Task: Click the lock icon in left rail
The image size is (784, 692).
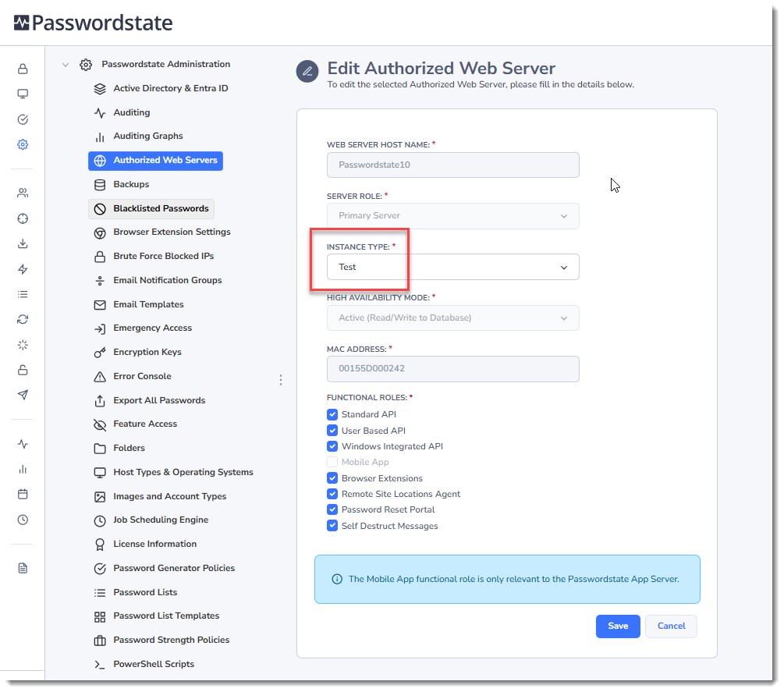Action: coord(23,69)
